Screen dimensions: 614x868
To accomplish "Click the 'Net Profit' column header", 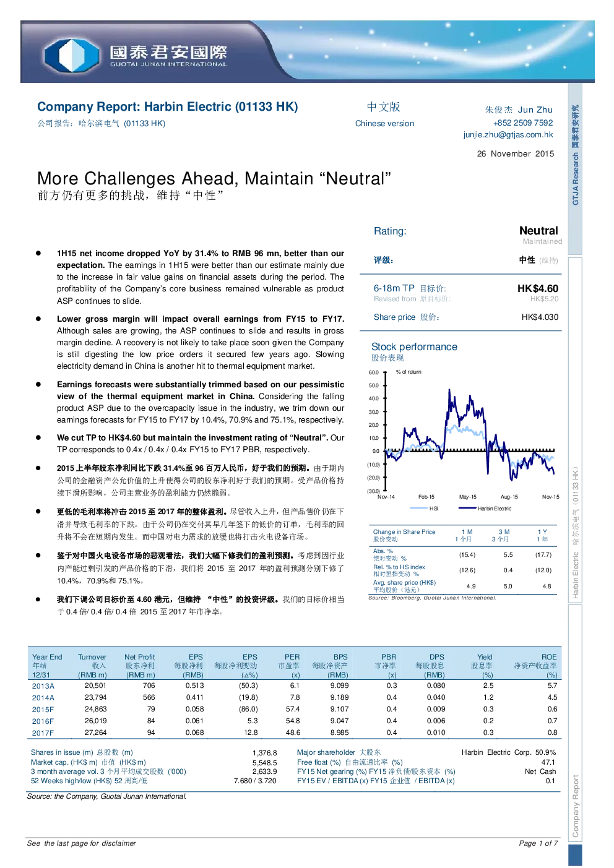I will [140, 657].
